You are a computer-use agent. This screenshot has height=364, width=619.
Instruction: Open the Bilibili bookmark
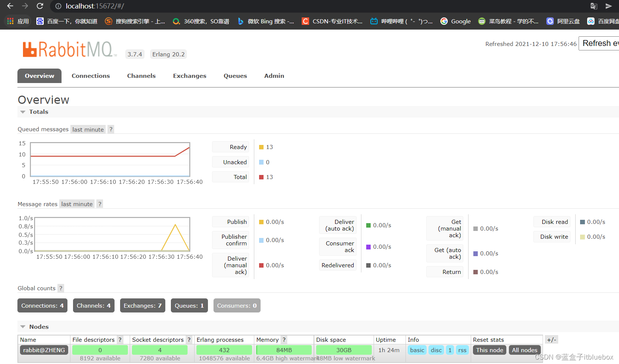(x=401, y=21)
